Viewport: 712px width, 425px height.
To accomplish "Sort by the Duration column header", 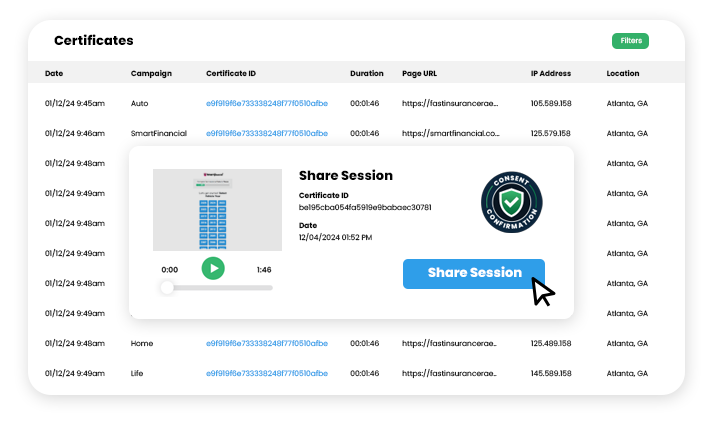I will [x=366, y=74].
